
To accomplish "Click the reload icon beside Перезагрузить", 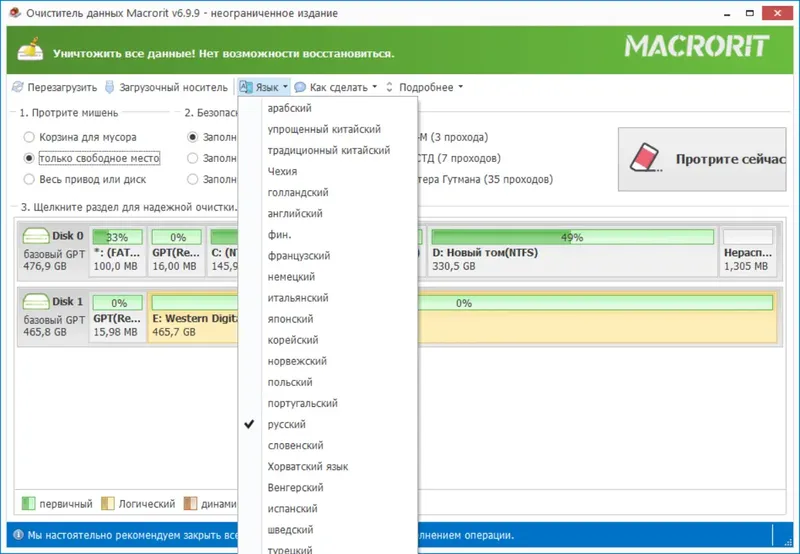I will [x=18, y=87].
